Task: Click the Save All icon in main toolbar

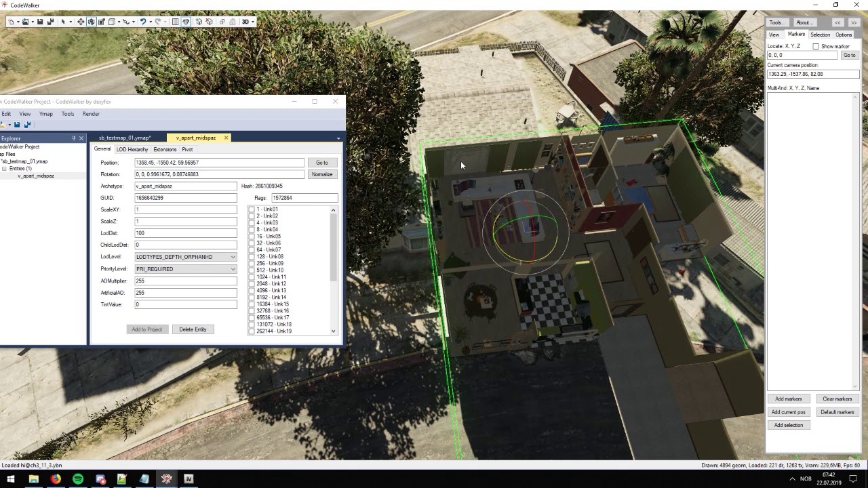Action: point(50,22)
